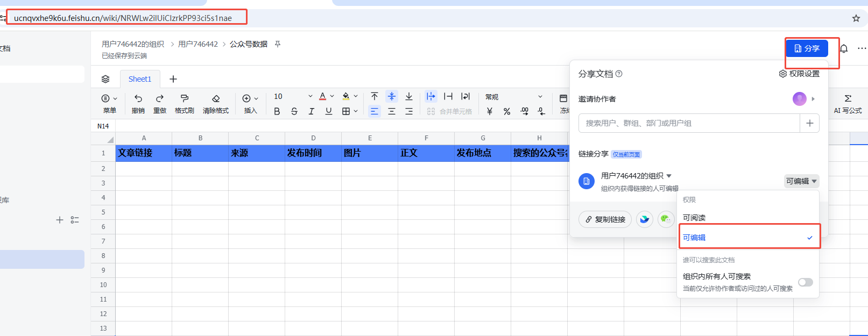The height and width of the screenshot is (336, 868).
Task: Click cell name box N14
Action: point(103,126)
